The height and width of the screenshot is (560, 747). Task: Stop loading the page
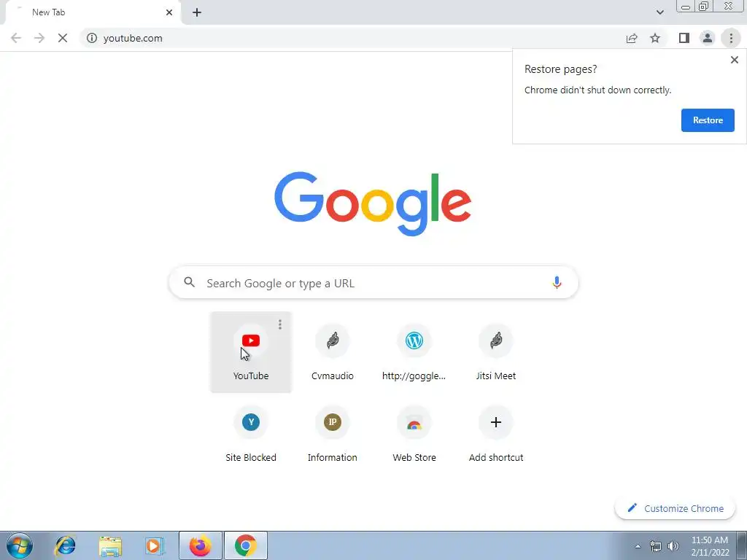click(63, 38)
